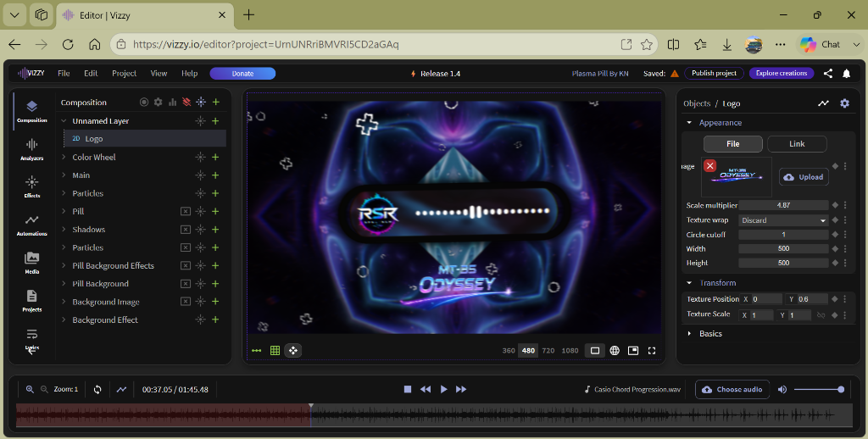Expand the Pill layer
The image size is (868, 439).
64,212
